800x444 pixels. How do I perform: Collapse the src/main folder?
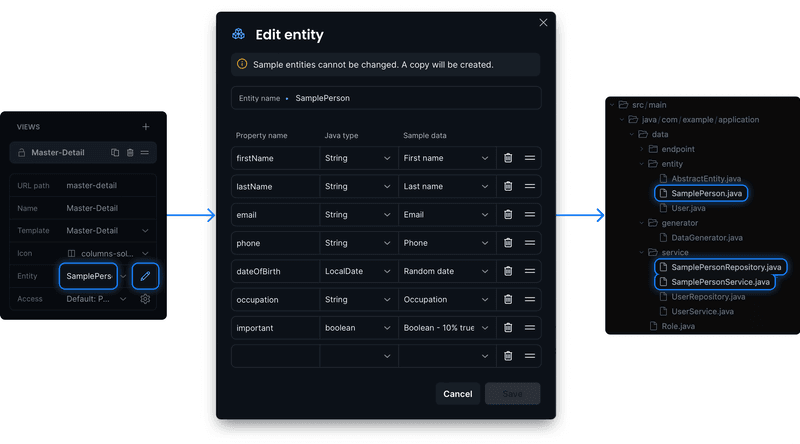[612, 105]
